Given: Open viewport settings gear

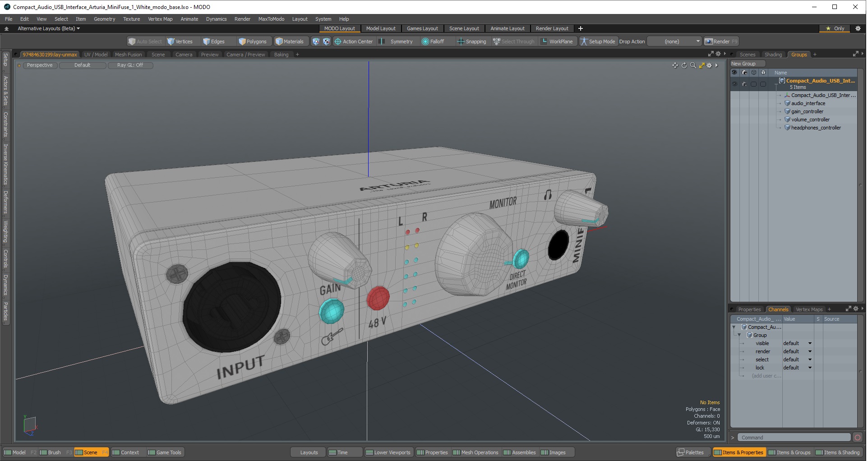Looking at the screenshot, I should [x=709, y=65].
